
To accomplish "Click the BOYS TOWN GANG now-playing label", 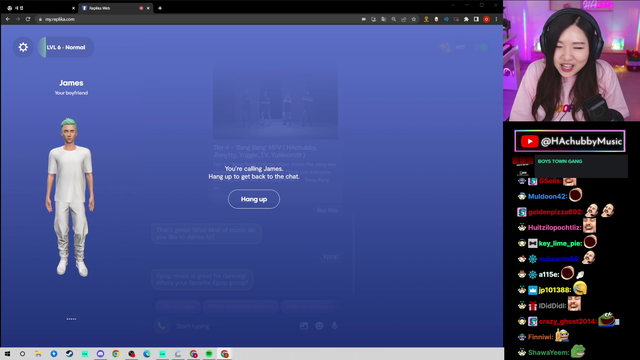I will pyautogui.click(x=560, y=161).
